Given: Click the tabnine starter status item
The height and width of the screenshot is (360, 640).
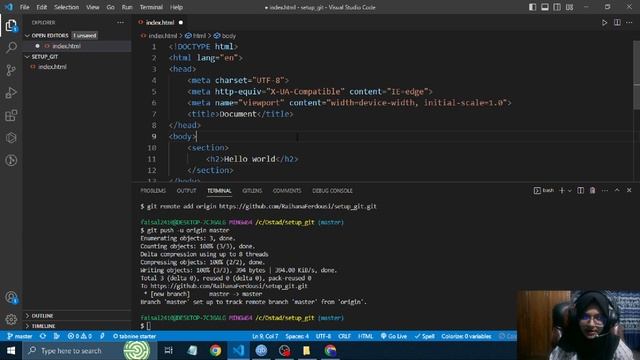Looking at the screenshot, I should tap(134, 336).
